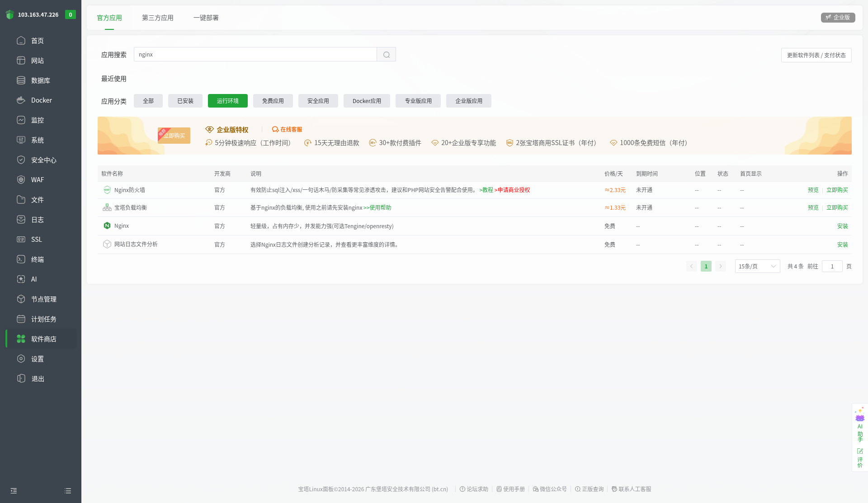Click the sidebar menu list icon
The height and width of the screenshot is (503, 868).
(68, 491)
